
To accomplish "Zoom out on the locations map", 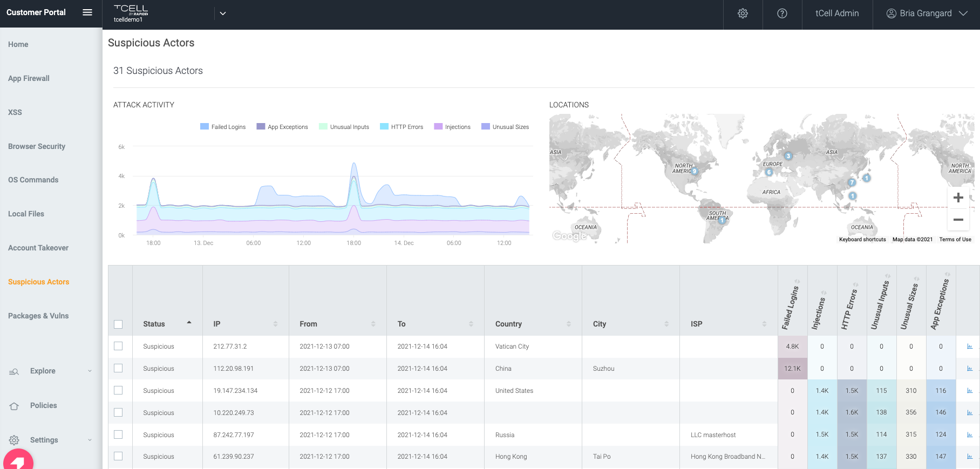I will tap(958, 220).
